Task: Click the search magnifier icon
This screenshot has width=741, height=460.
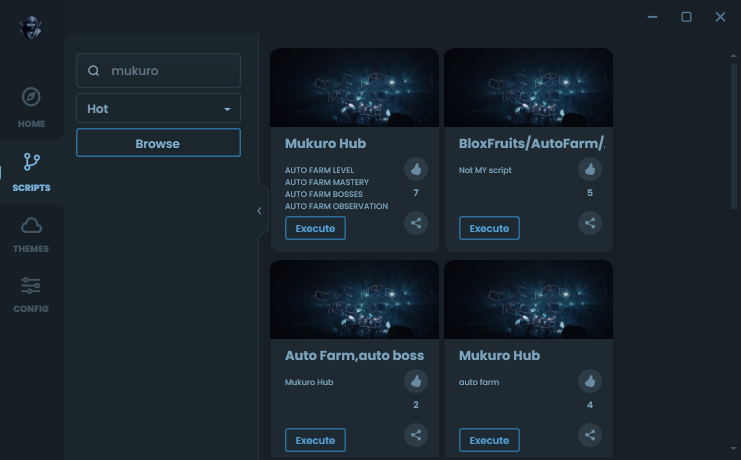Action: 94,70
